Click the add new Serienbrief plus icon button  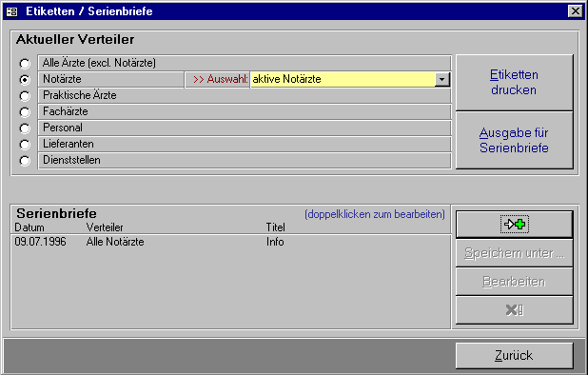tap(514, 225)
